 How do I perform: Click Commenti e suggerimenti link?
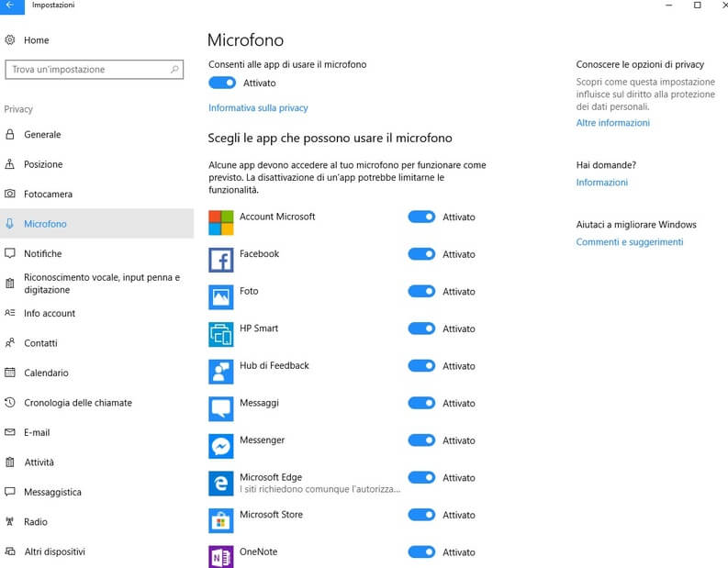(630, 241)
